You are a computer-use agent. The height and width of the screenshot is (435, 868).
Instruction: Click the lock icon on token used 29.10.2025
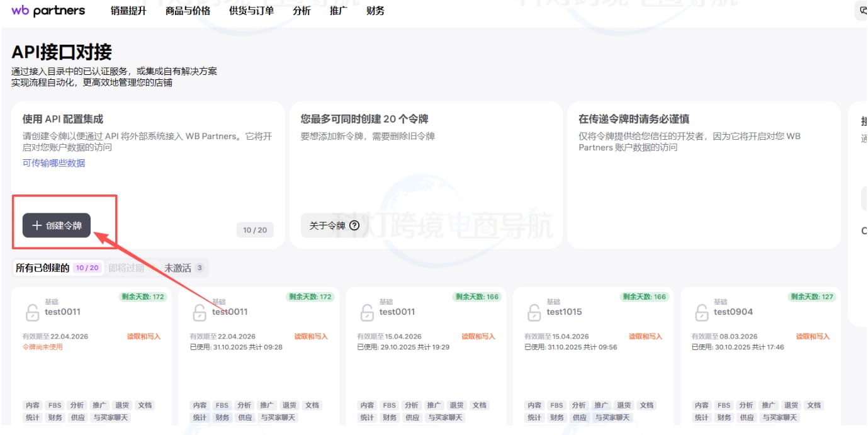click(x=366, y=313)
